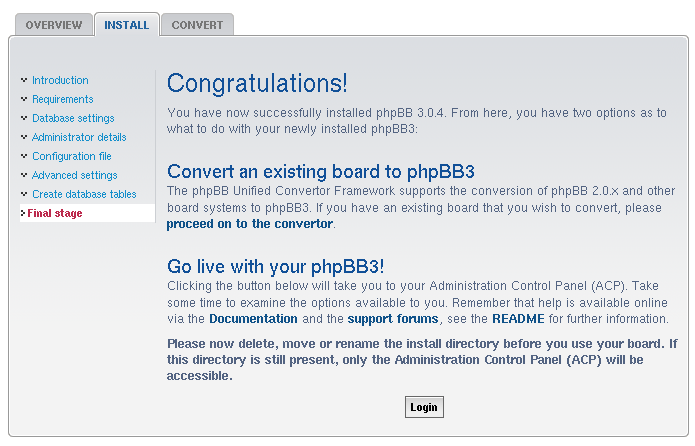Open the README link
This screenshot has width=695, height=446.
[x=518, y=319]
